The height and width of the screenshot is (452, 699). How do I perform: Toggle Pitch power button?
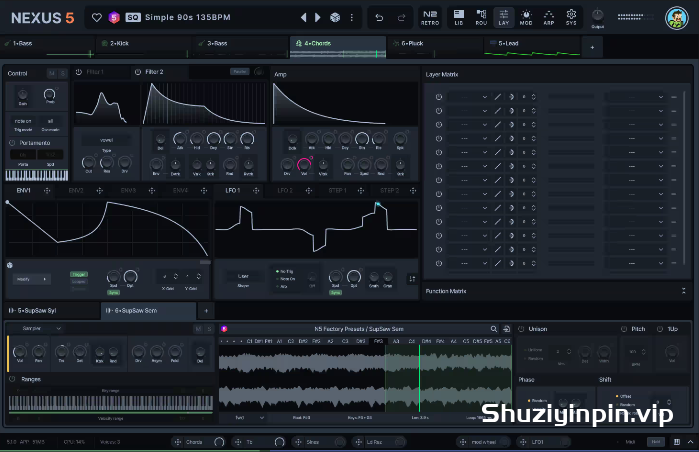(x=624, y=329)
